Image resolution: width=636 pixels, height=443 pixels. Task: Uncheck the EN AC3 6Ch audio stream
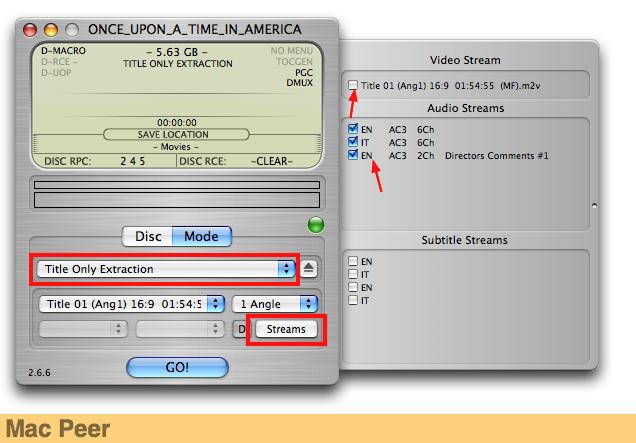(353, 129)
